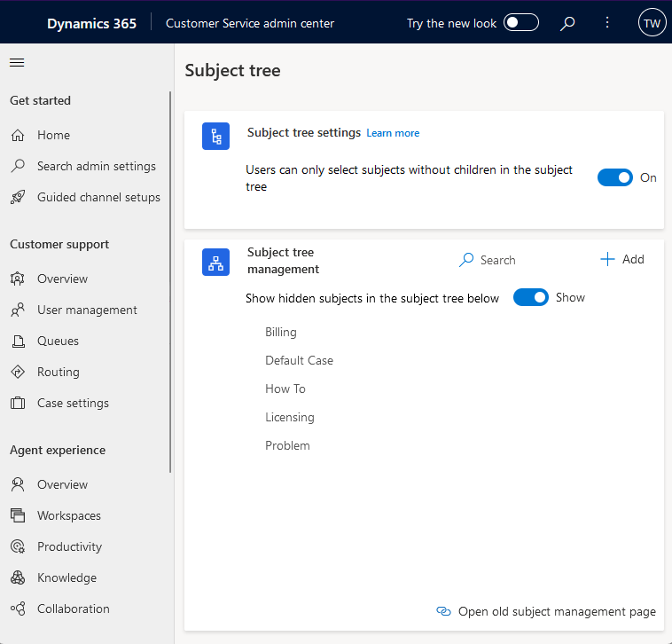The height and width of the screenshot is (644, 672).
Task: Click the Agent experience Overview person icon
Action: pyautogui.click(x=18, y=484)
